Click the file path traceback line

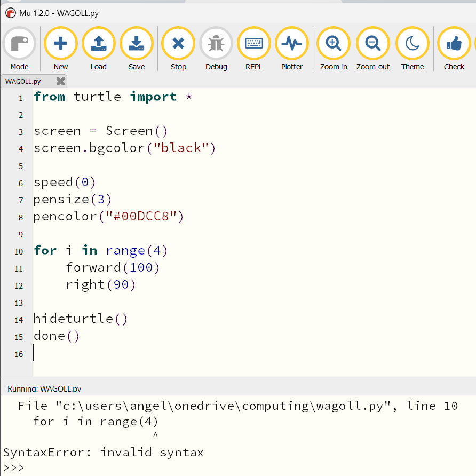click(x=237, y=406)
